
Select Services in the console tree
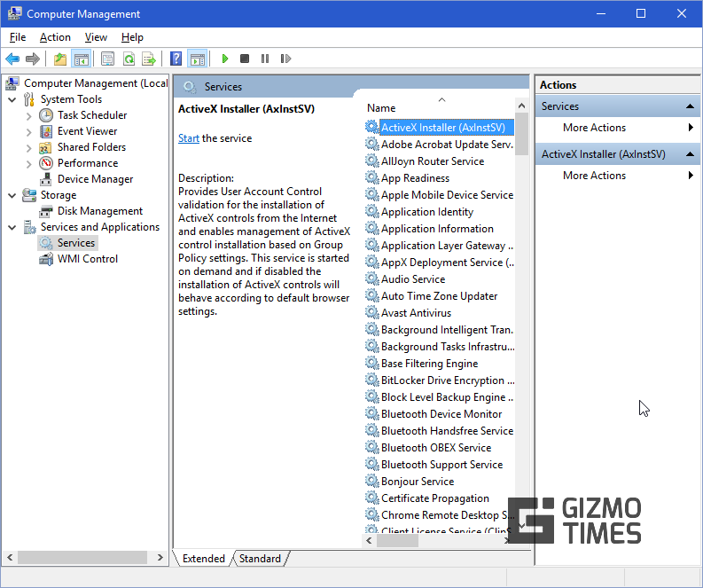coord(67,243)
